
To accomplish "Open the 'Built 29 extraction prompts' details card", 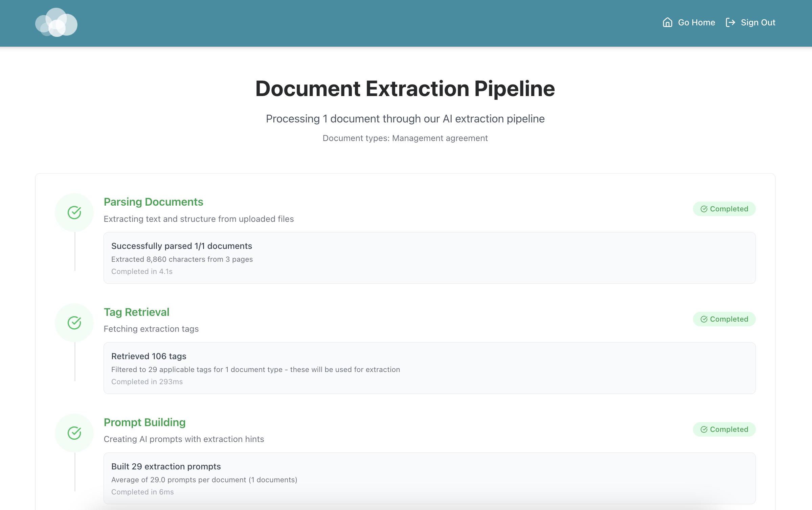I will 429,478.
